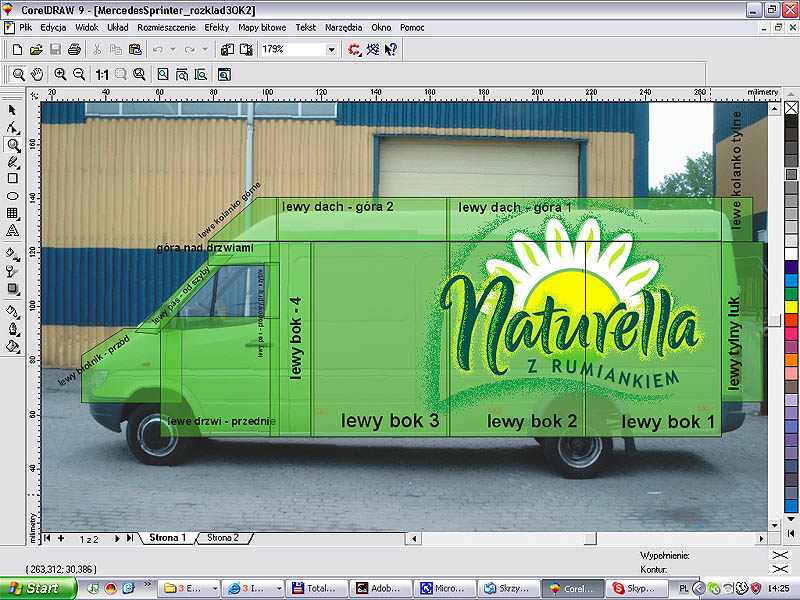Screen dimensions: 800x600
Task: Set zoom to actual size 1:1
Action: coord(102,74)
